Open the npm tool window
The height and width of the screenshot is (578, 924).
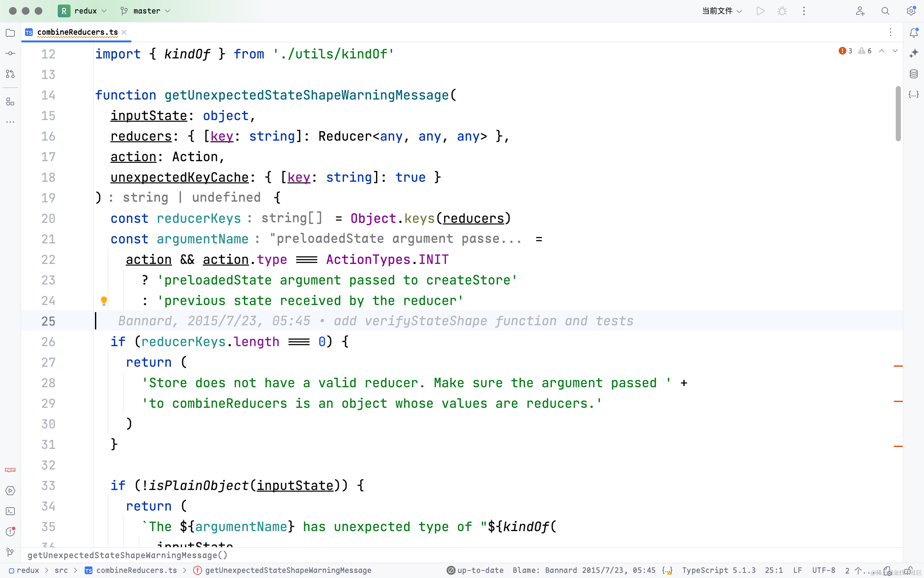[x=10, y=470]
